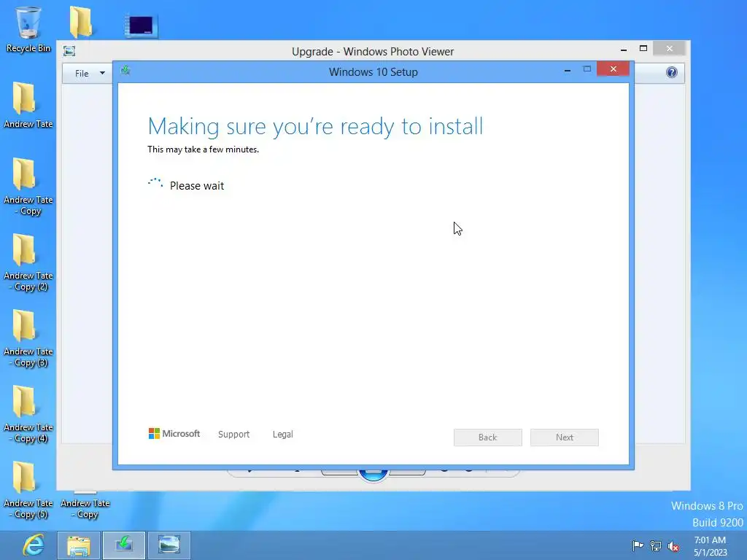Select the dark-screen file icon on desktop
The height and width of the screenshot is (560, 747).
pos(141,26)
